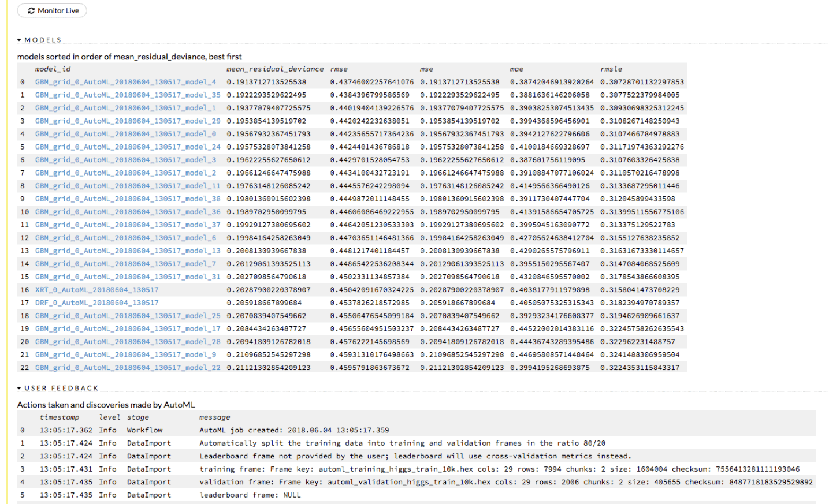Viewport: 829px width, 504px height.
Task: Click the Monitor Live button
Action: (x=53, y=10)
